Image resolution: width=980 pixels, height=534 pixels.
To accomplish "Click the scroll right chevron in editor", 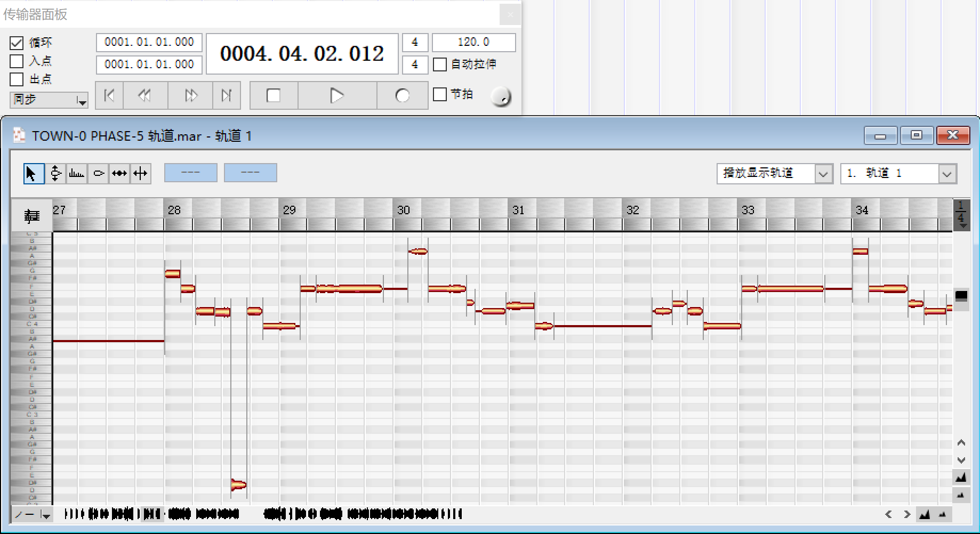I will [x=907, y=514].
